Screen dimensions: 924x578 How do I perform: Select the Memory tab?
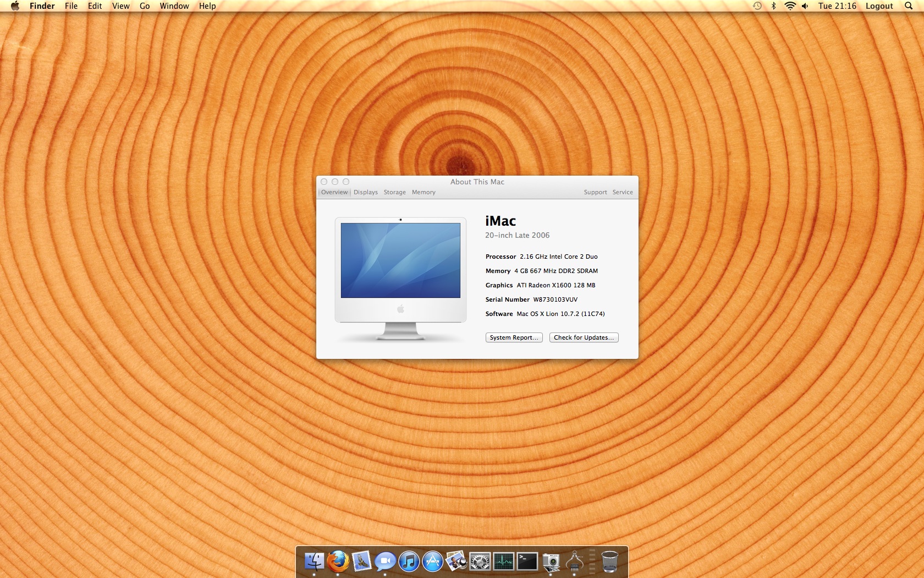pyautogui.click(x=424, y=192)
